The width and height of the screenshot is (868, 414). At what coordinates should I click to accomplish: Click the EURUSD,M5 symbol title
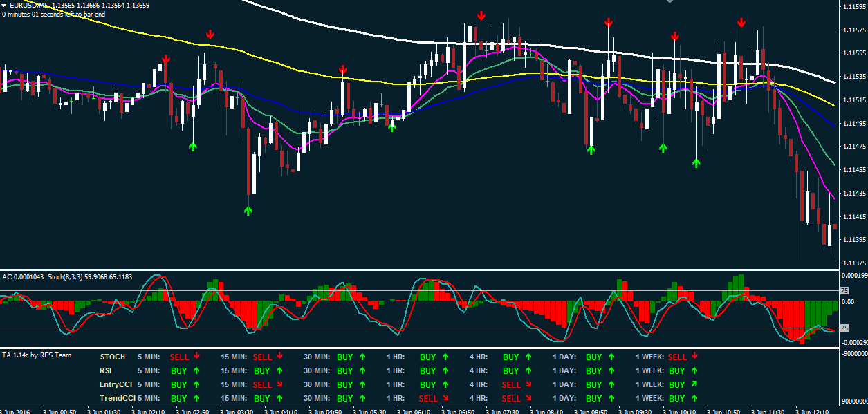(29, 6)
